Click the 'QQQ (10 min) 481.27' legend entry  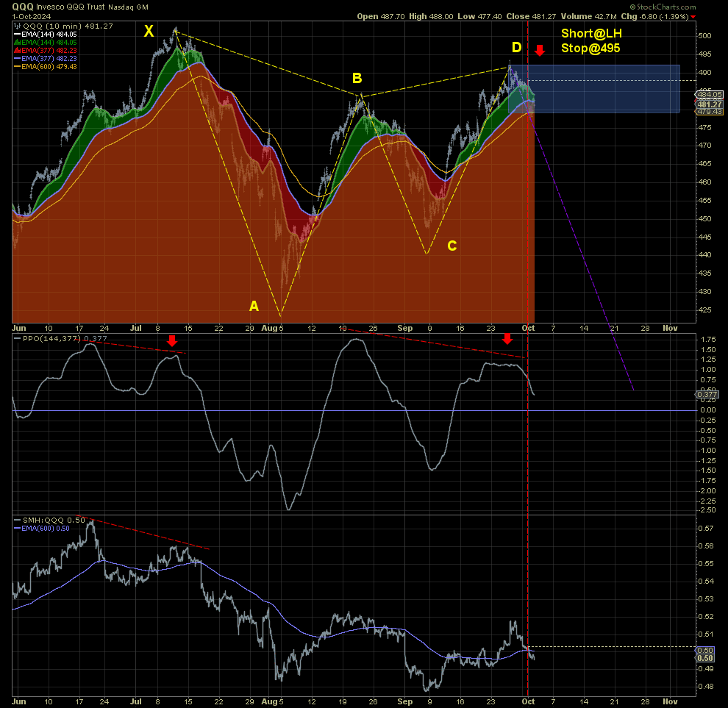point(64,26)
